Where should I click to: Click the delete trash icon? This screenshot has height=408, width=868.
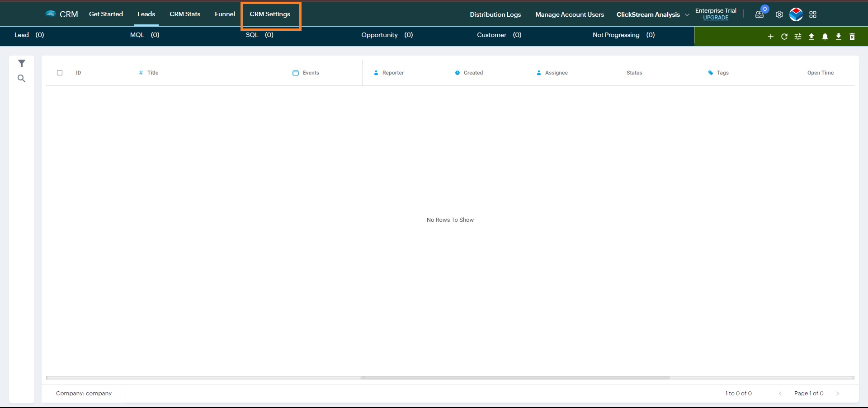tap(852, 37)
